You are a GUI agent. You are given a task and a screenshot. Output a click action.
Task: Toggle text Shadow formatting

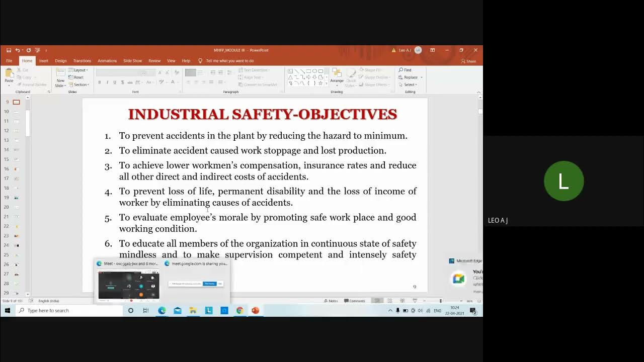[122, 82]
